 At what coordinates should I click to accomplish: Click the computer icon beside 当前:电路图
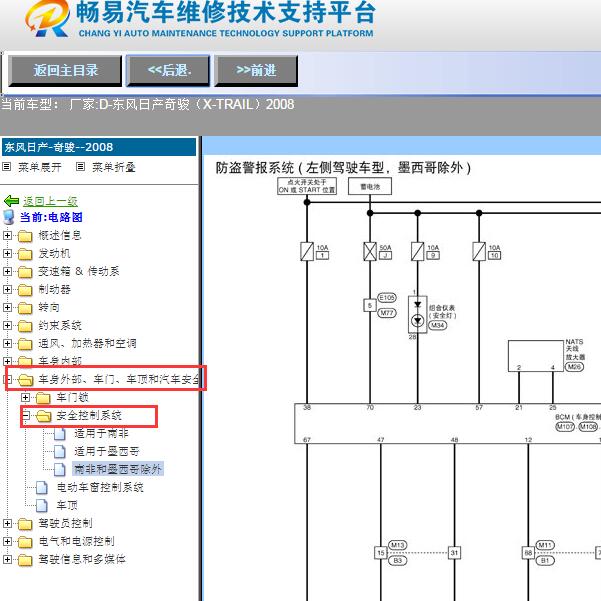tap(8, 217)
